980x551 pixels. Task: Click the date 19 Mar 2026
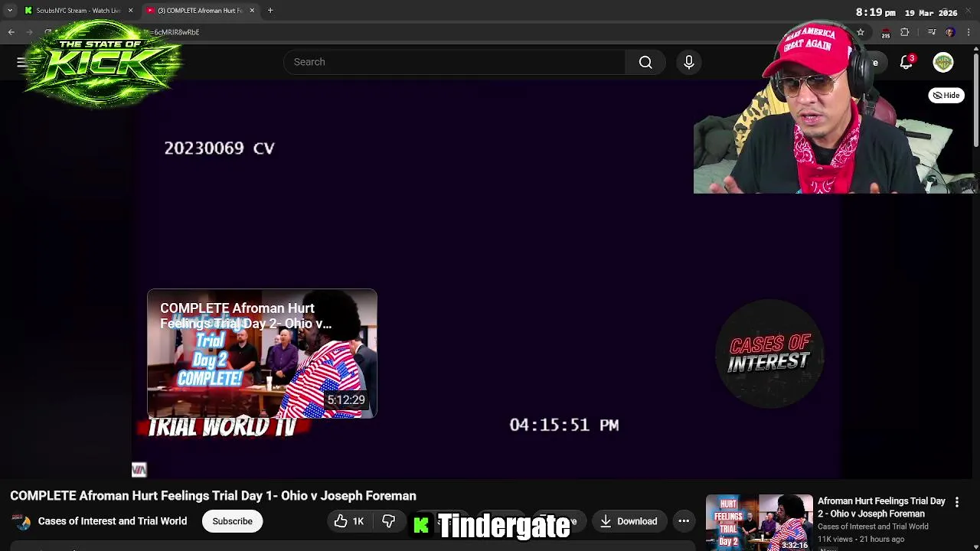tap(930, 13)
